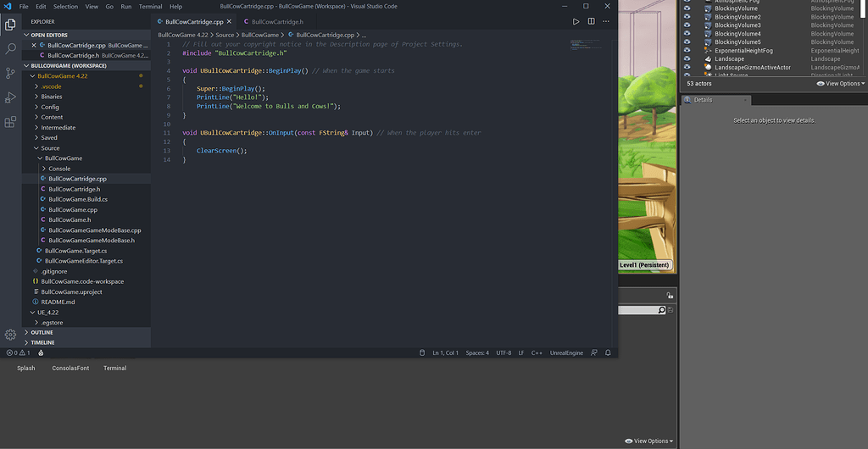This screenshot has height=449, width=868.
Task: Toggle visibility of BlockingVolume2 actor
Action: point(687,17)
